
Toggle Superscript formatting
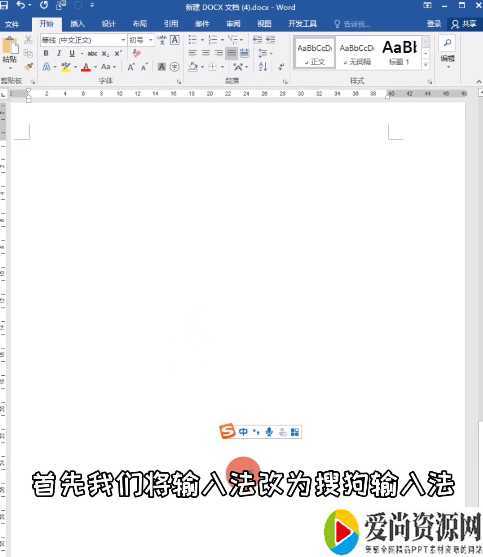118,53
